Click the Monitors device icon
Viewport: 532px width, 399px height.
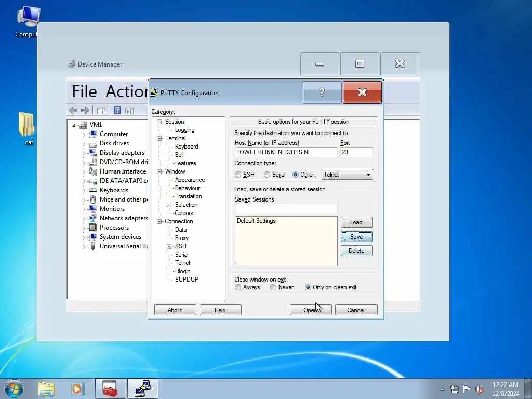(92, 209)
